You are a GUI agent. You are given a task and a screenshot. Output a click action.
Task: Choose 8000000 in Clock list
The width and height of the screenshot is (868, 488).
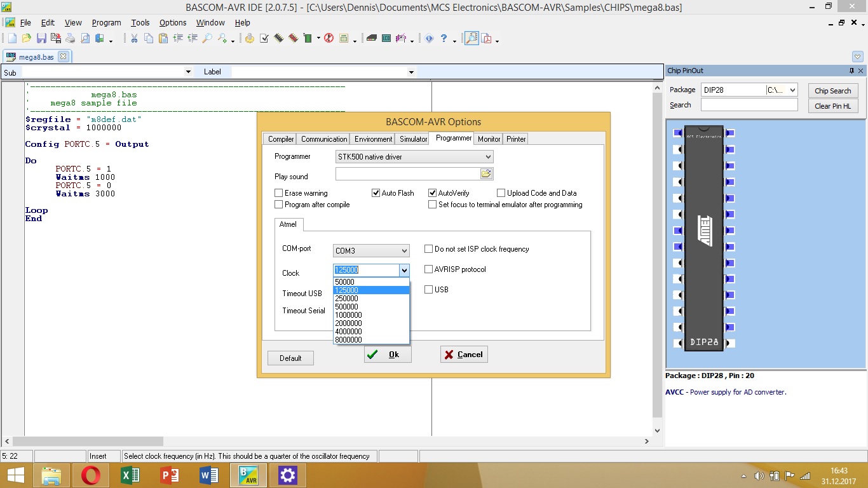[371, 340]
